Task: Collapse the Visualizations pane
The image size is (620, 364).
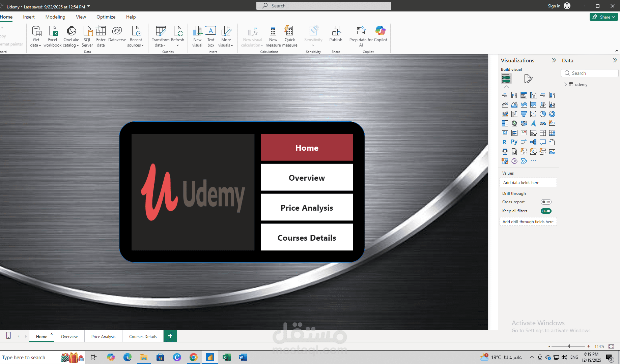Action: 554,60
